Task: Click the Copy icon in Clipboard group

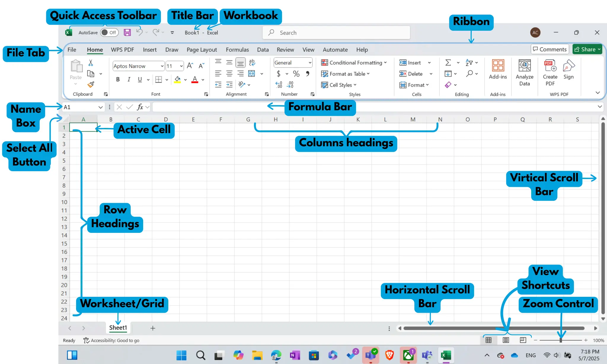Action: click(91, 74)
